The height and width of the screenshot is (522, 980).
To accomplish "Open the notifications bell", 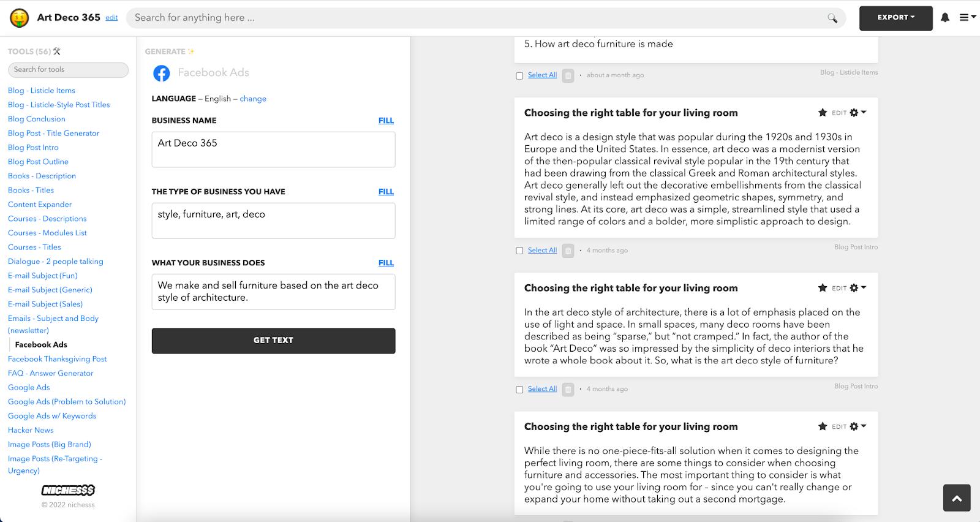I will click(x=945, y=18).
